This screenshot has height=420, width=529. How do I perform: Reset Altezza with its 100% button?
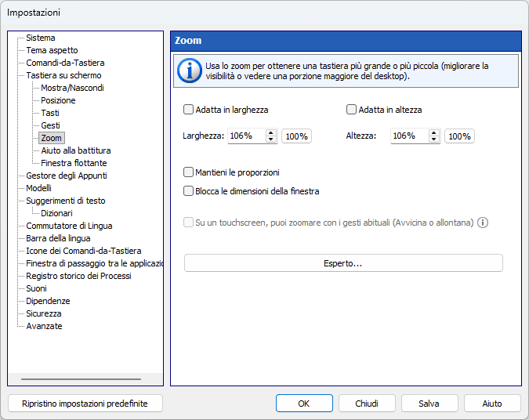459,136
